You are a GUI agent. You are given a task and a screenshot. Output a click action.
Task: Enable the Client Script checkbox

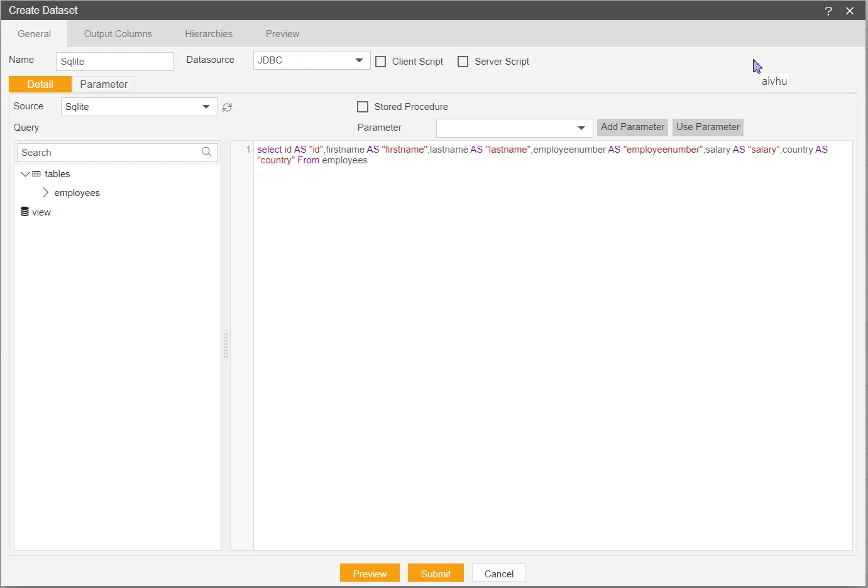tap(381, 62)
